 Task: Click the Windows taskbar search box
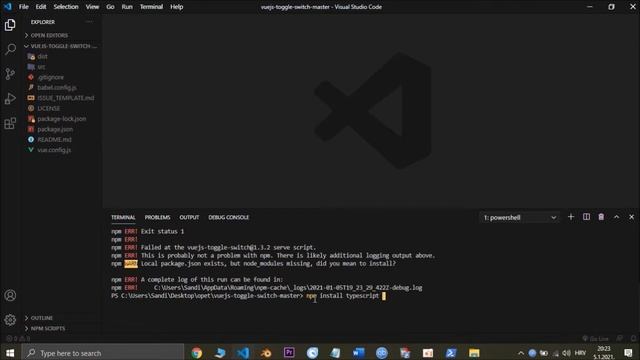point(102,353)
